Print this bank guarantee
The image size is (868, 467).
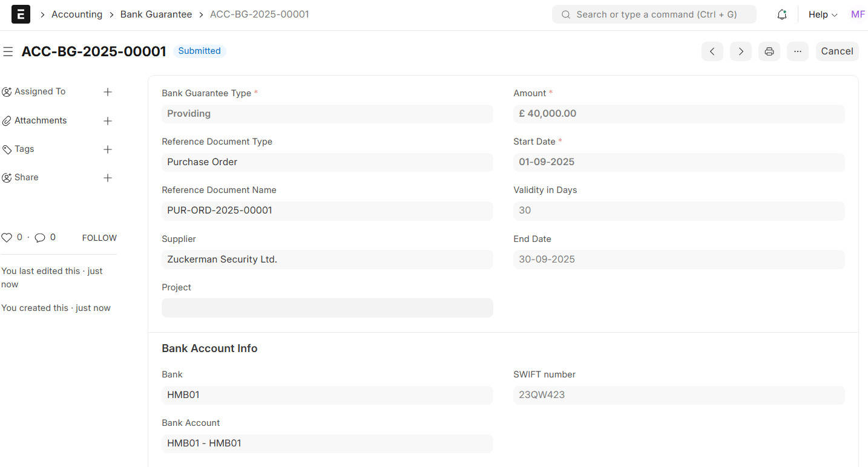tap(769, 51)
